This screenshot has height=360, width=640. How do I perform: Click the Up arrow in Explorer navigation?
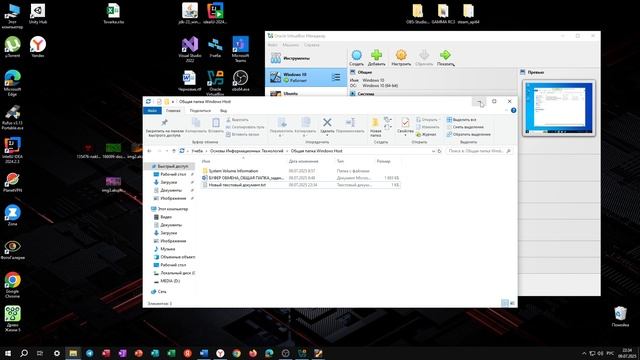coord(174,151)
